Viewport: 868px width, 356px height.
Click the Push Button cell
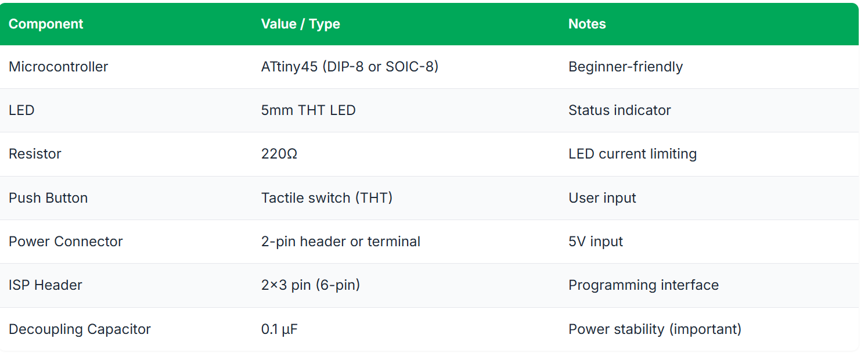pos(48,198)
